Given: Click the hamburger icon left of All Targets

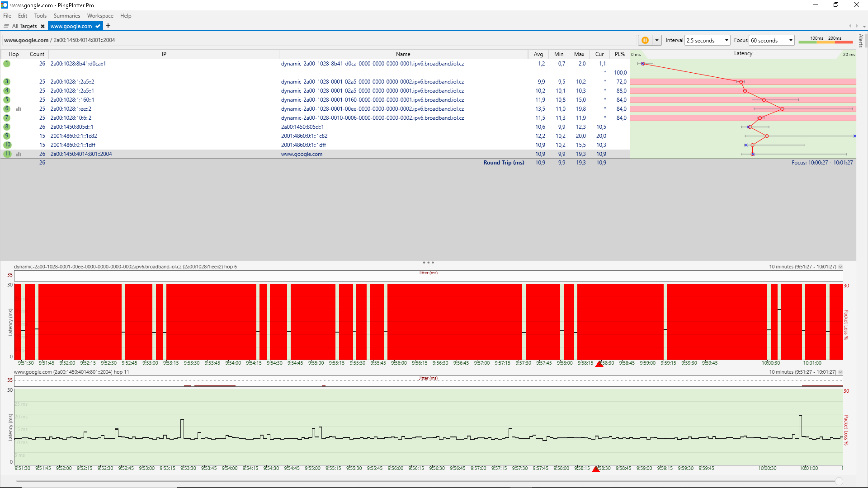Looking at the screenshot, I should pyautogui.click(x=6, y=26).
